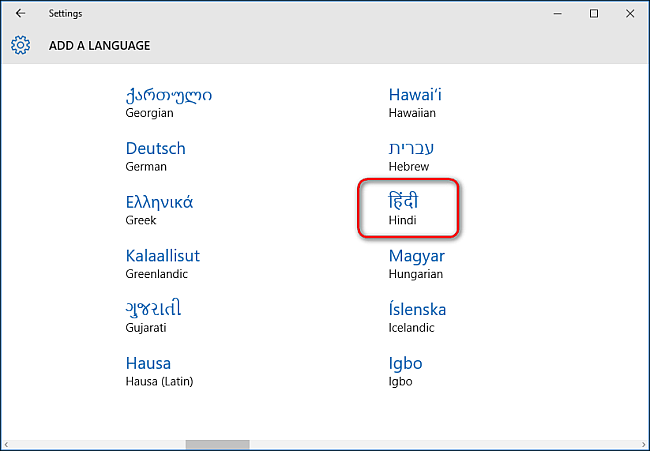This screenshot has width=650, height=451.
Task: Pick Kalaallisut (Greenlandic) language
Action: click(162, 263)
